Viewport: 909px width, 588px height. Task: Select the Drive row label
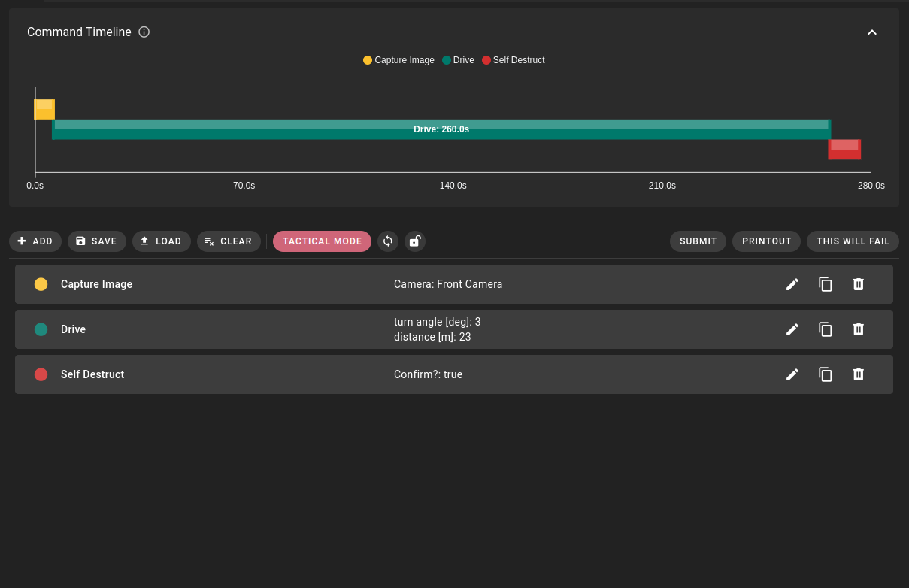tap(73, 329)
